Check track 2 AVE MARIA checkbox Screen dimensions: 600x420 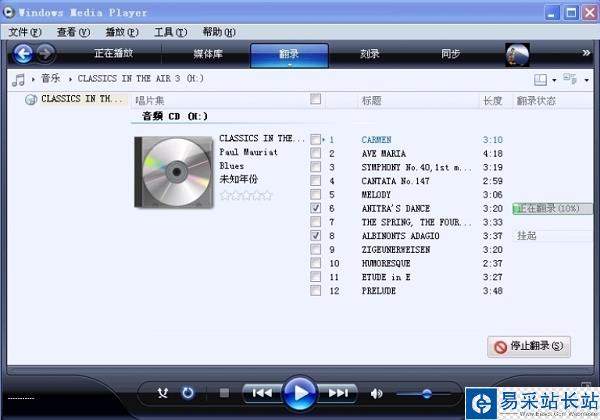pos(315,153)
